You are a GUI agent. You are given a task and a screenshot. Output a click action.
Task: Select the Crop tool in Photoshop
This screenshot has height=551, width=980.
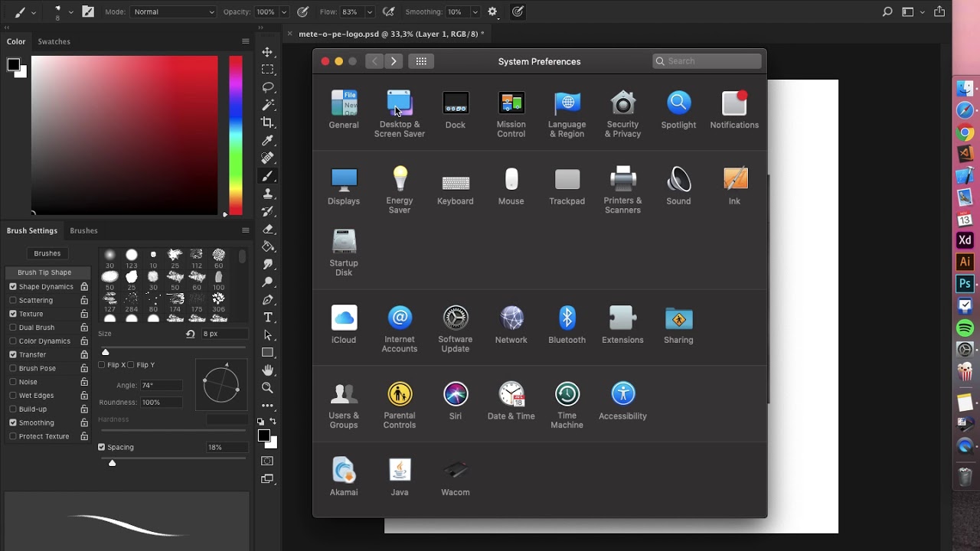point(267,122)
